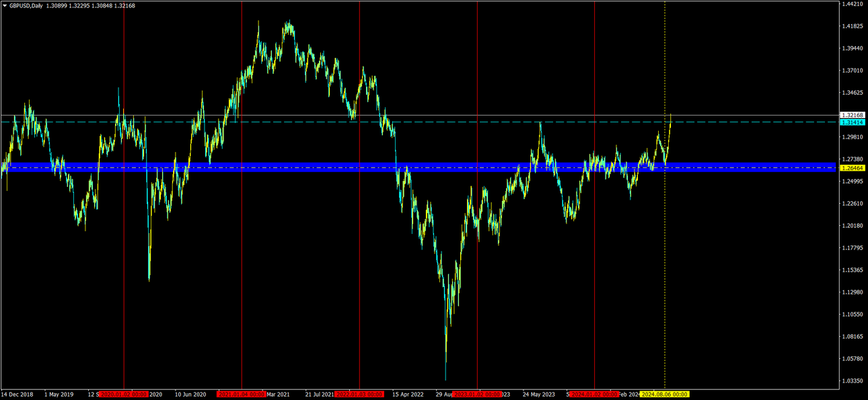Click the yellow 2024.08.06 00:00 date label
Image resolution: width=868 pixels, height=400 pixels.
click(x=665, y=395)
